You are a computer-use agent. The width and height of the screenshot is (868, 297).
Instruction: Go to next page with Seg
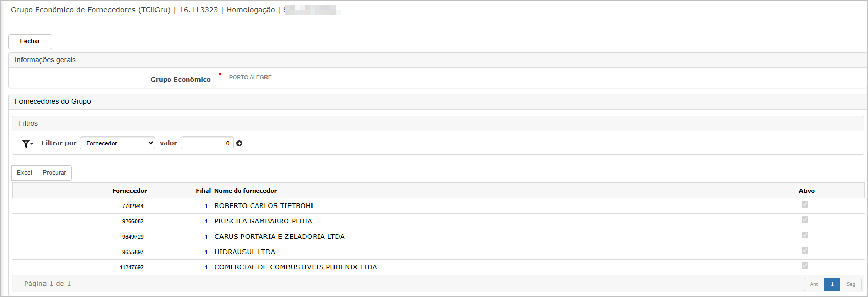click(851, 284)
